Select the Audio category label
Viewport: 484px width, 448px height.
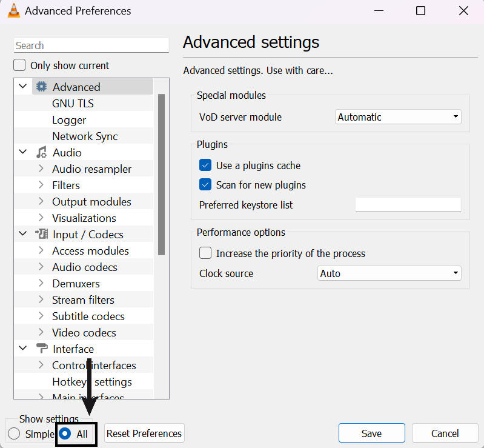click(x=67, y=153)
